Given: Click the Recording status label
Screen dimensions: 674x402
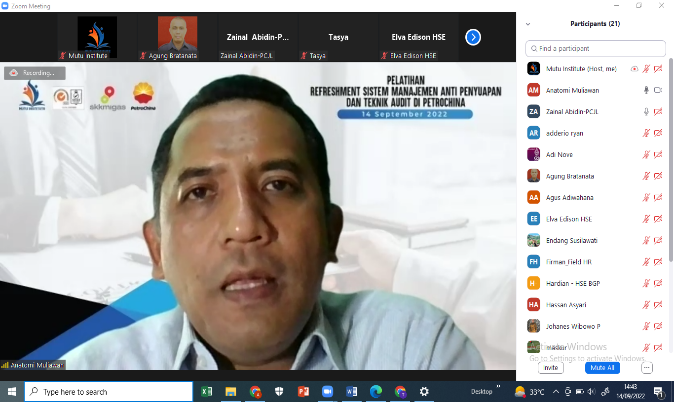Looking at the screenshot, I should point(35,73).
